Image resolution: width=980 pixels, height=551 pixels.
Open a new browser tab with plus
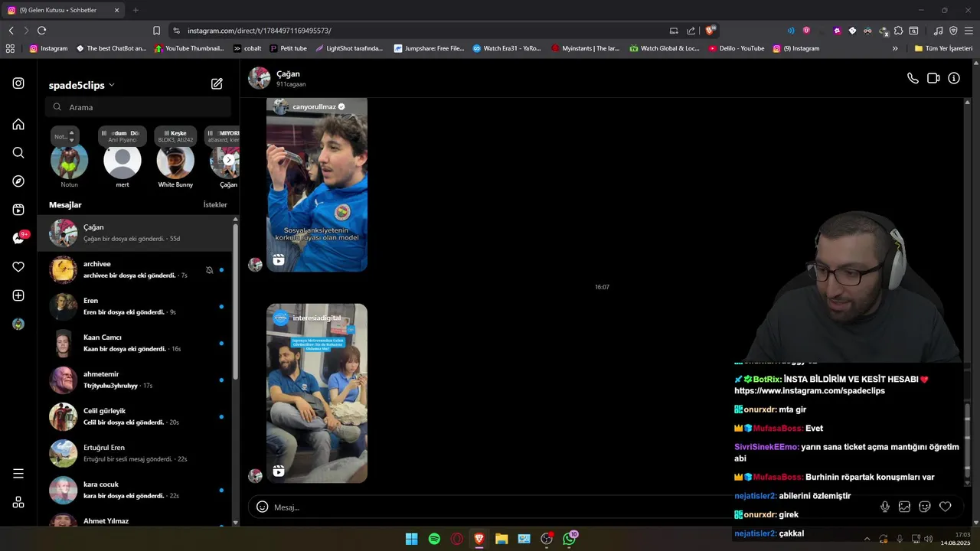(136, 10)
